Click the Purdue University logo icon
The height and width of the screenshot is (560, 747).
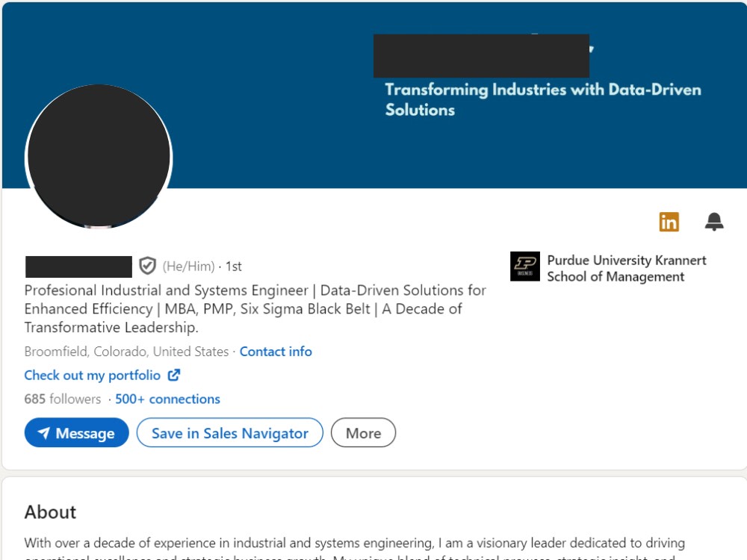[x=525, y=267]
